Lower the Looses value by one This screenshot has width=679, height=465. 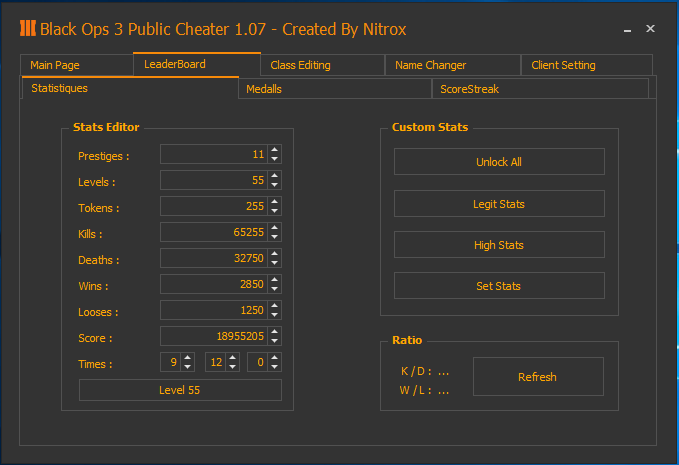point(275,315)
